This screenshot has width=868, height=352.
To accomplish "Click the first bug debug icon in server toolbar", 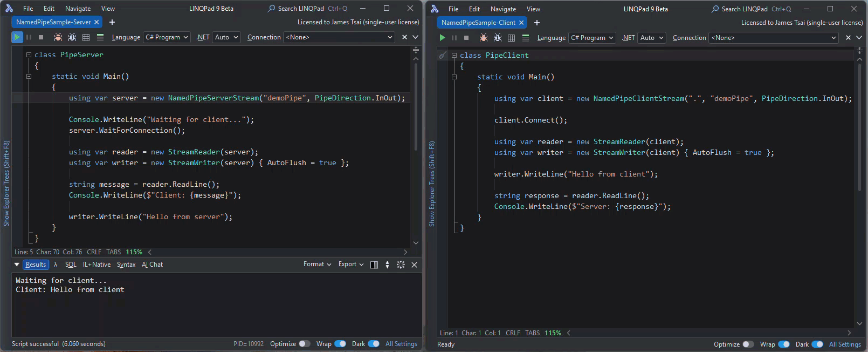I will 58,37.
